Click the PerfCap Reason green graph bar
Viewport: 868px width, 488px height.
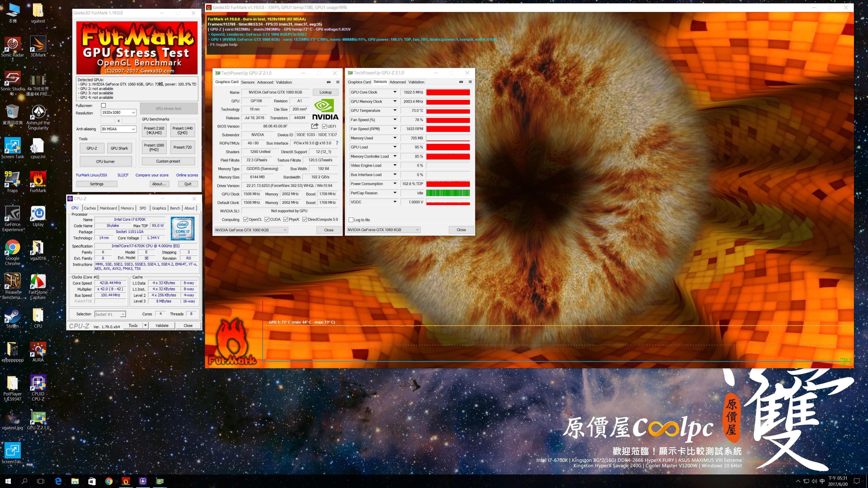(x=448, y=193)
